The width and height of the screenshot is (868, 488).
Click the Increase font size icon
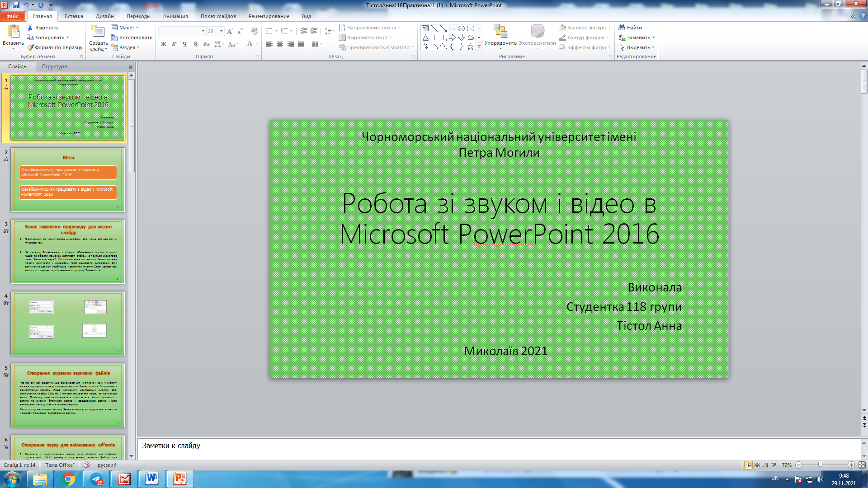[x=230, y=31]
